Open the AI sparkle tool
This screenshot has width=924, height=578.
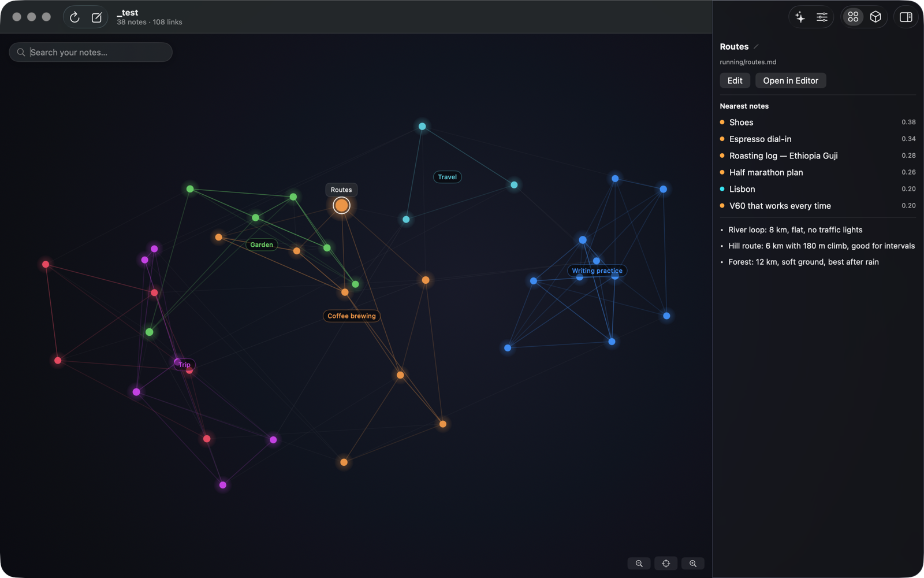(x=800, y=17)
